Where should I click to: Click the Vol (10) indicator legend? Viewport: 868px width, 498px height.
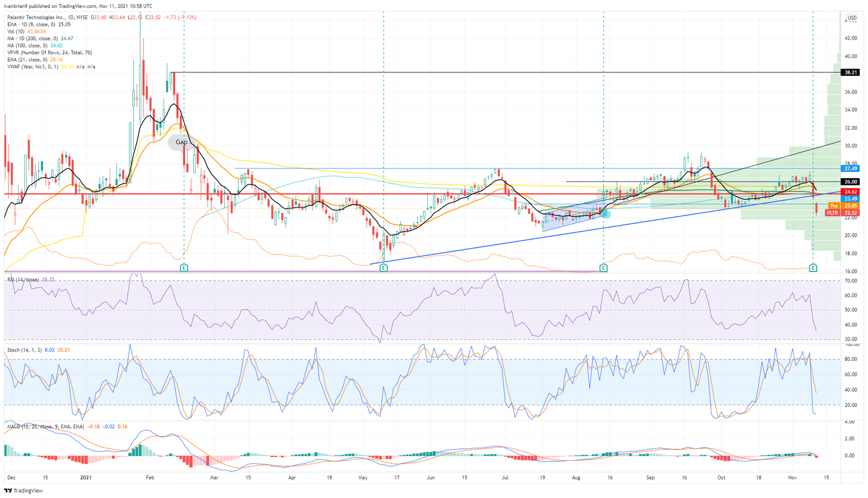pos(16,32)
